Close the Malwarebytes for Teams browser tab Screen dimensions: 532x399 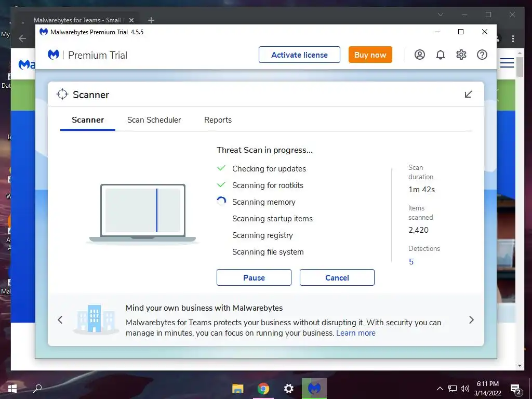131,20
